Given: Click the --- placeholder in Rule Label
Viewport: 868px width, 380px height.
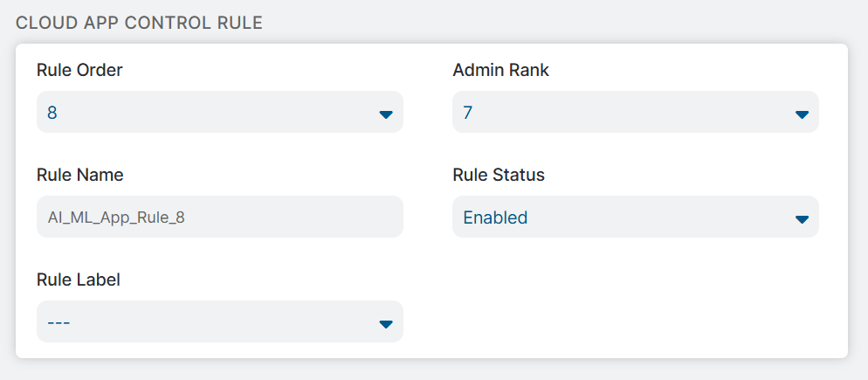Looking at the screenshot, I should [59, 322].
